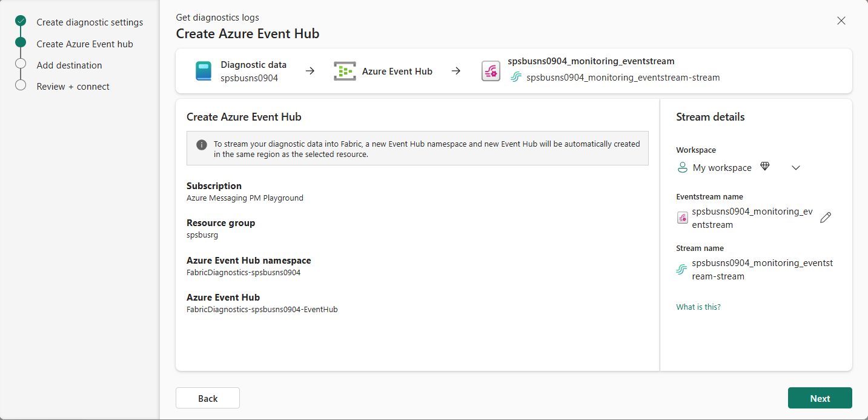Click the Diagnostic data label in the flow header
868x420 pixels.
[x=254, y=65]
